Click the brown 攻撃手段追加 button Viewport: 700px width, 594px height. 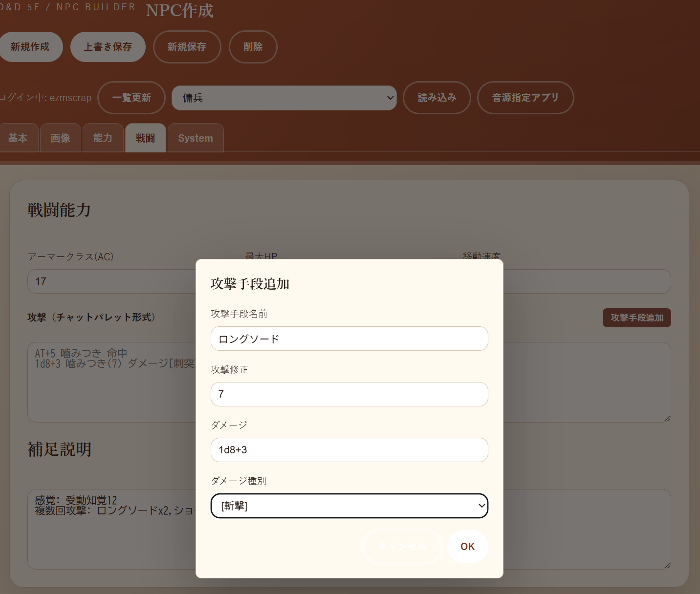[x=637, y=318]
